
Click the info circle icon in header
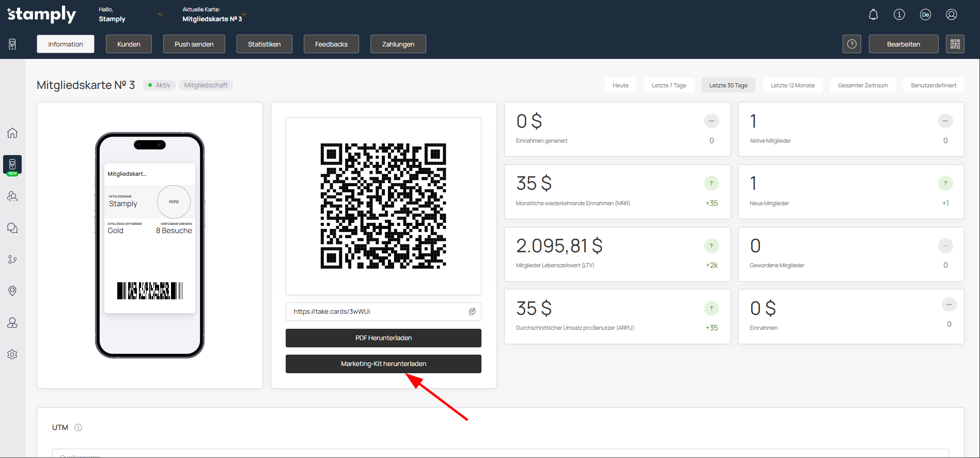[x=899, y=14]
